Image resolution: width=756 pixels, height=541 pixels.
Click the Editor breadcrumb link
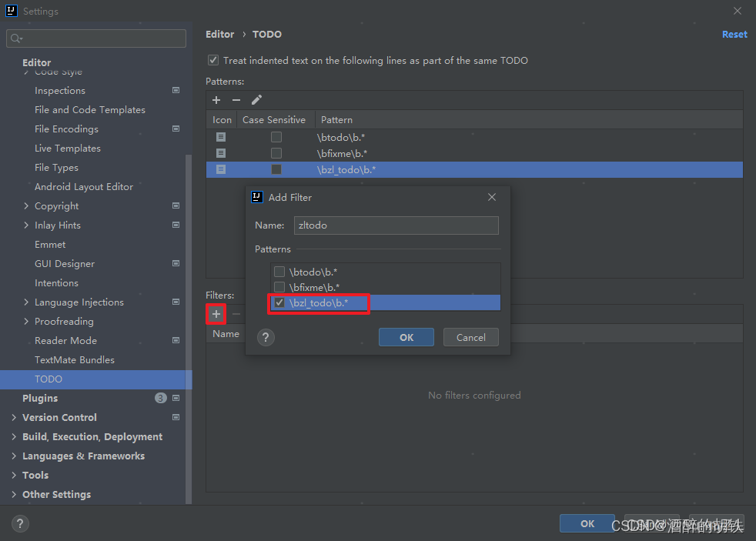[x=220, y=34]
